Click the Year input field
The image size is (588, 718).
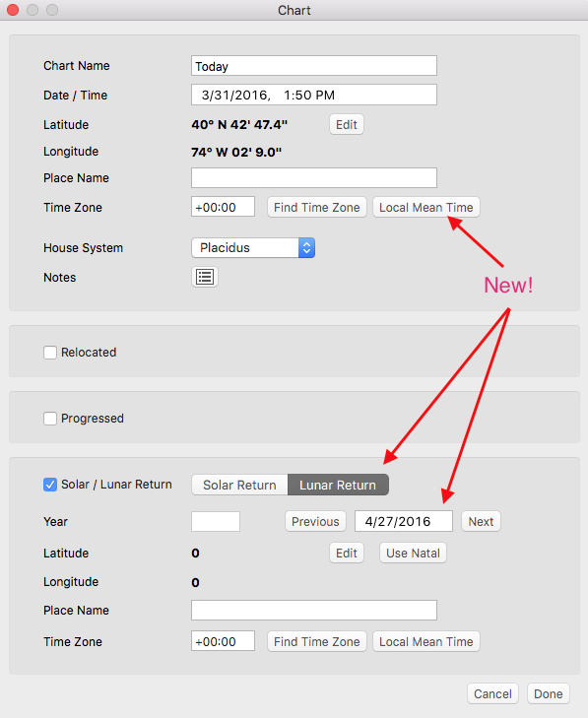[x=216, y=522]
